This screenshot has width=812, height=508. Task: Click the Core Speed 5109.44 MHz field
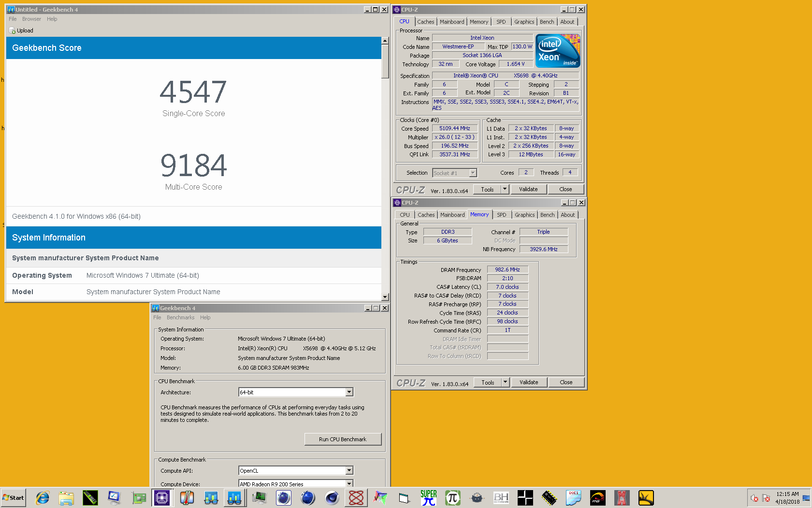coord(454,128)
